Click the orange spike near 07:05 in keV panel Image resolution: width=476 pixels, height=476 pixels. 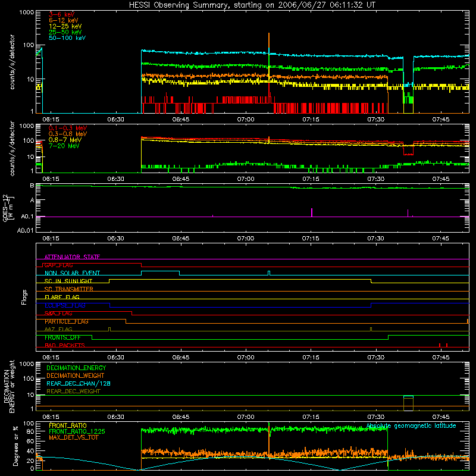pyautogui.click(x=269, y=40)
